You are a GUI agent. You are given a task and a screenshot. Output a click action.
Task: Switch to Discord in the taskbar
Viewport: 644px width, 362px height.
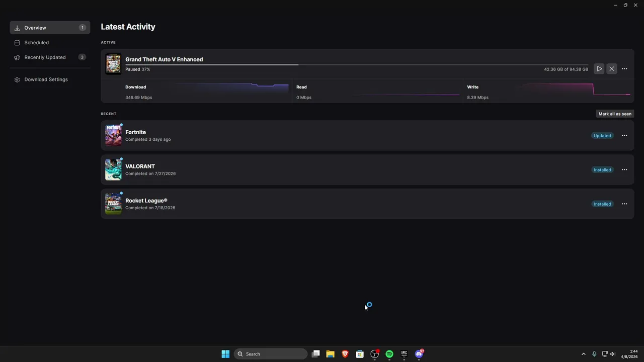click(x=419, y=354)
